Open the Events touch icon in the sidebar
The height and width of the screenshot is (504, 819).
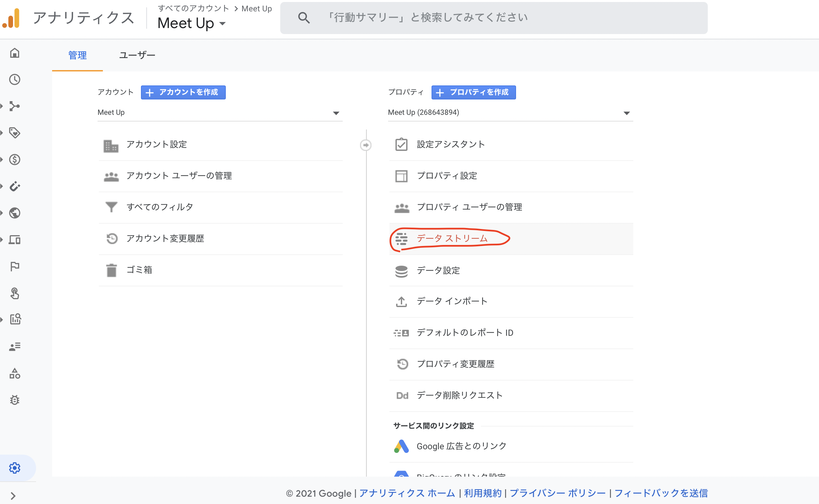[x=15, y=293]
